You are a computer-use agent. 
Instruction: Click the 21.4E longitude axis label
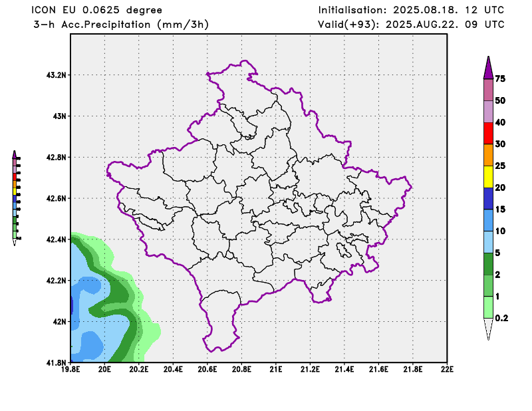click(x=344, y=369)
